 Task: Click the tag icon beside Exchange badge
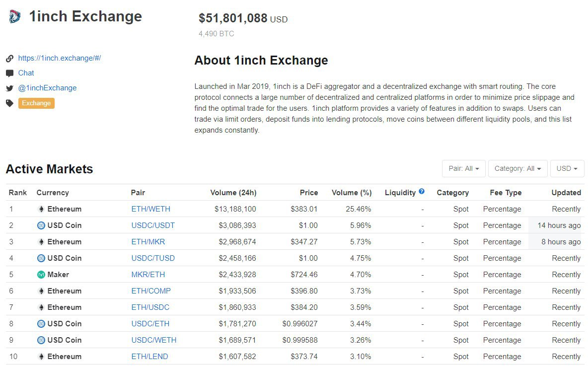[x=10, y=103]
